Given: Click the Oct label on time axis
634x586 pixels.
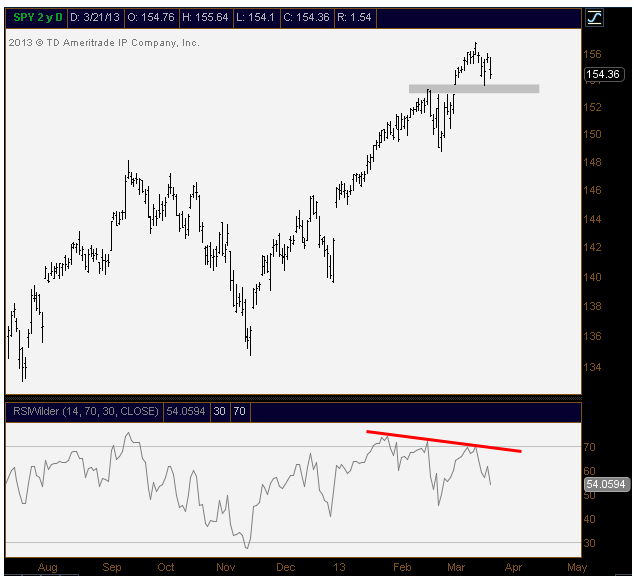Looking at the screenshot, I should point(166,567).
